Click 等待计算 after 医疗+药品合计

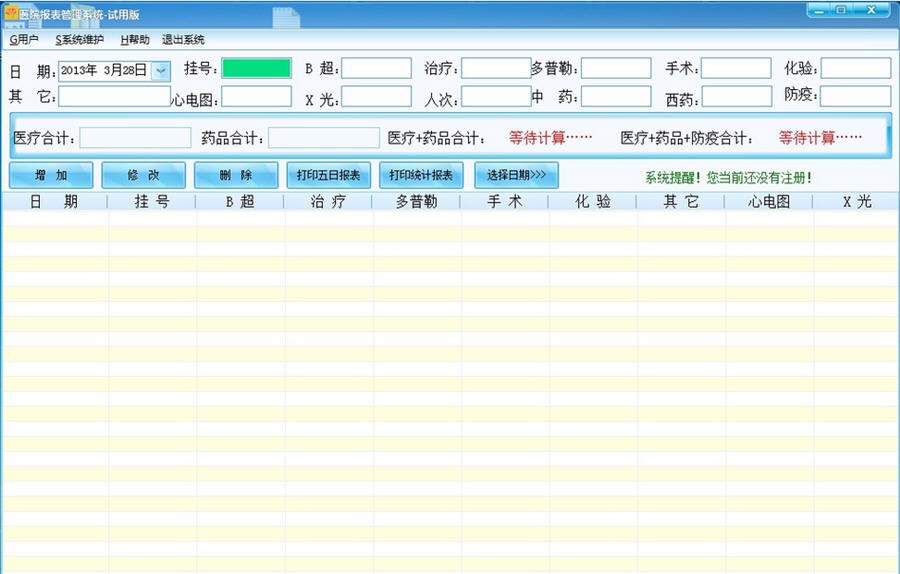550,138
